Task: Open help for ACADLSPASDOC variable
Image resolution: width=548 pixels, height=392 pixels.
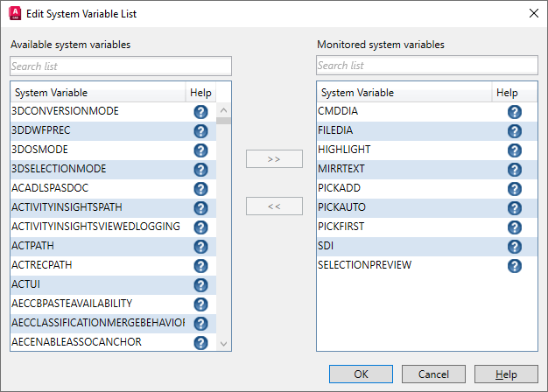Action: [x=200, y=189]
